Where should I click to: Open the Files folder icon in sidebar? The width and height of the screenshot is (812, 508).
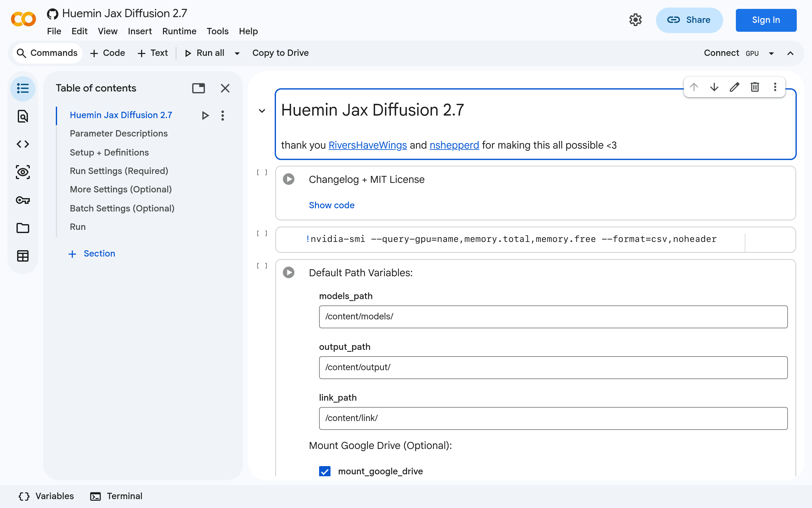(x=23, y=228)
